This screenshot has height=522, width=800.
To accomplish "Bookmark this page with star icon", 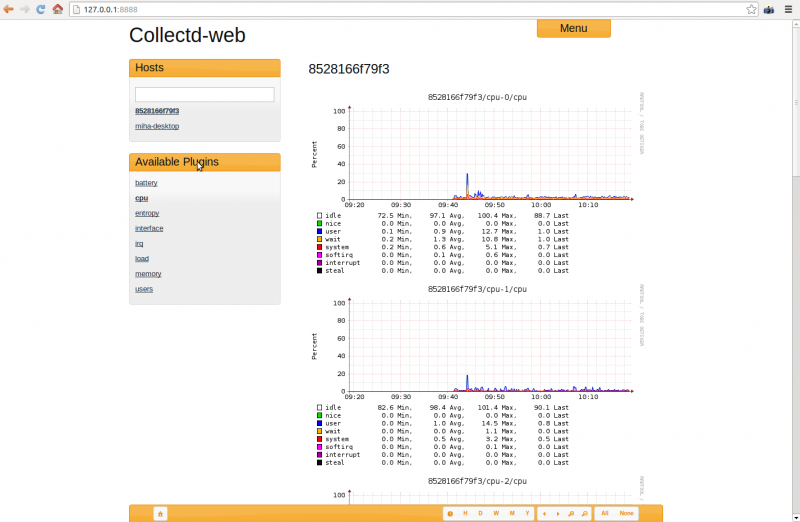I will coord(751,9).
